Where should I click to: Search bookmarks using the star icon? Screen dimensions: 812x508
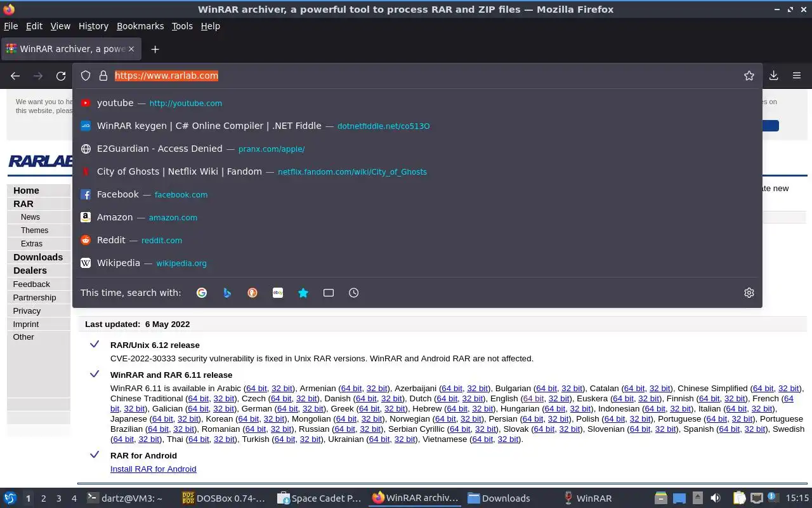[303, 293]
